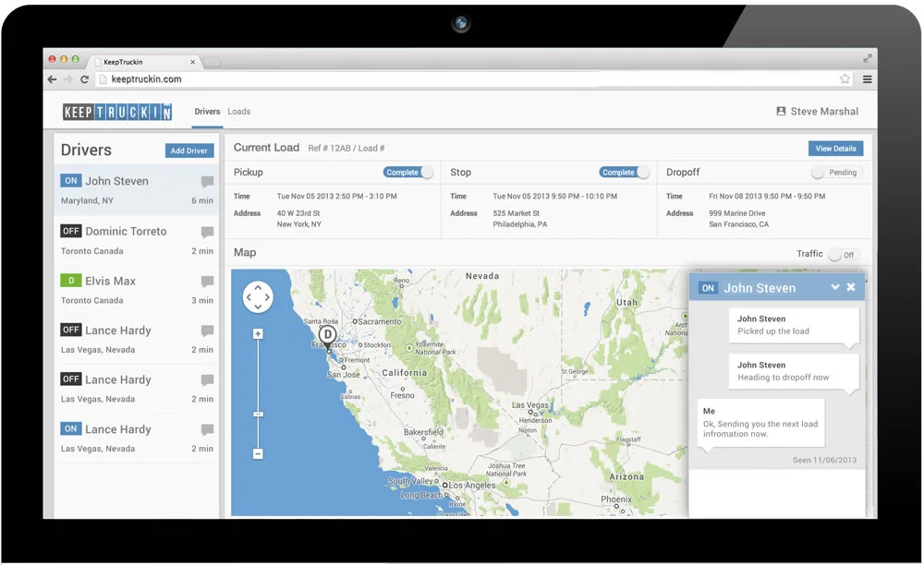Reload the page with refresh icon
Viewport: 924px width, 565px height.
click(84, 78)
